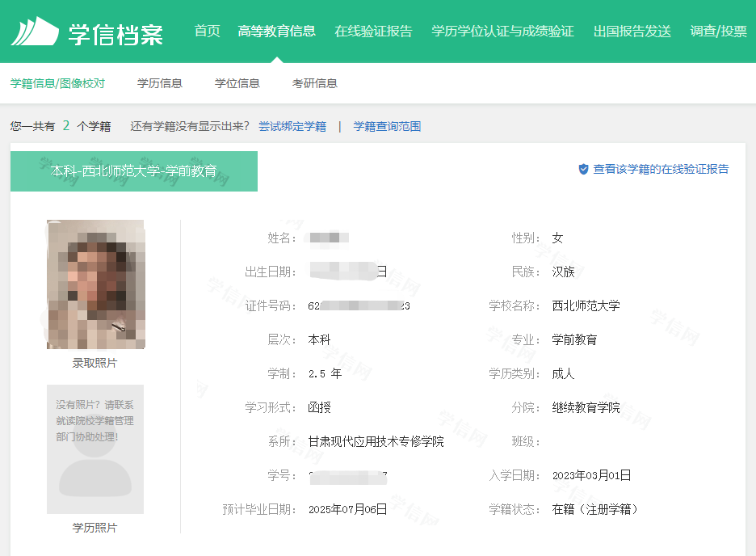Switch to the 考研信息 tab
This screenshot has height=556, width=756.
[x=315, y=83]
